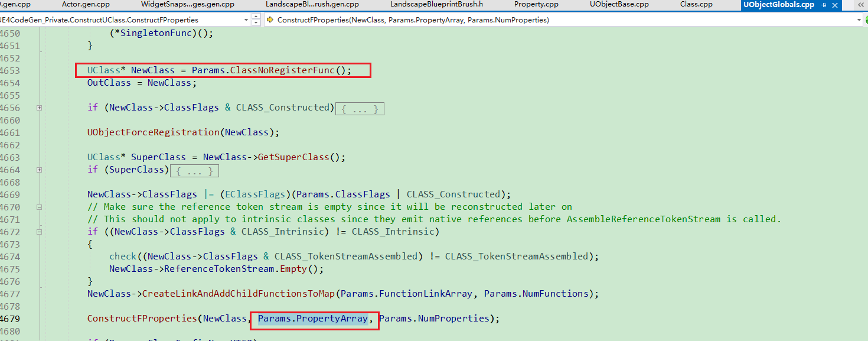Image resolution: width=868 pixels, height=341 pixels.
Task: Click highlighted Params.PropertyArray on line 4679
Action: click(x=312, y=319)
